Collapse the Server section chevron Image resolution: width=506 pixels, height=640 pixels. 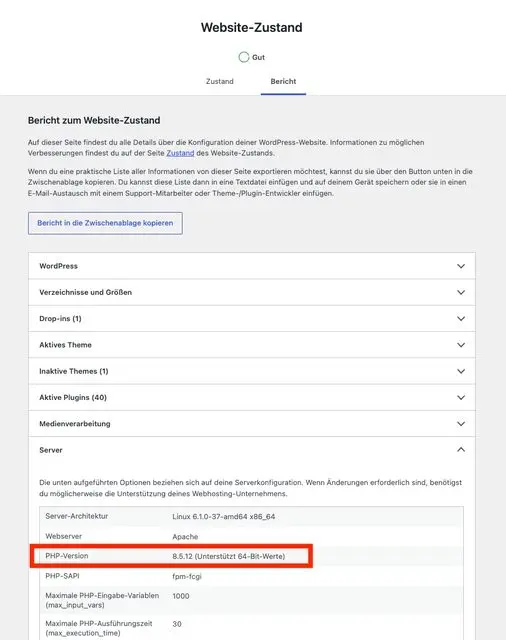tap(461, 449)
